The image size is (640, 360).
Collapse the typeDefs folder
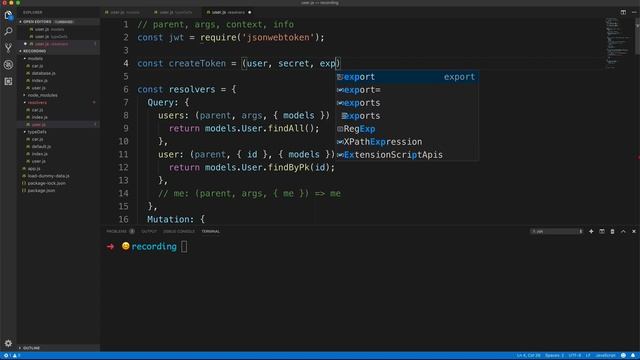coord(37,132)
